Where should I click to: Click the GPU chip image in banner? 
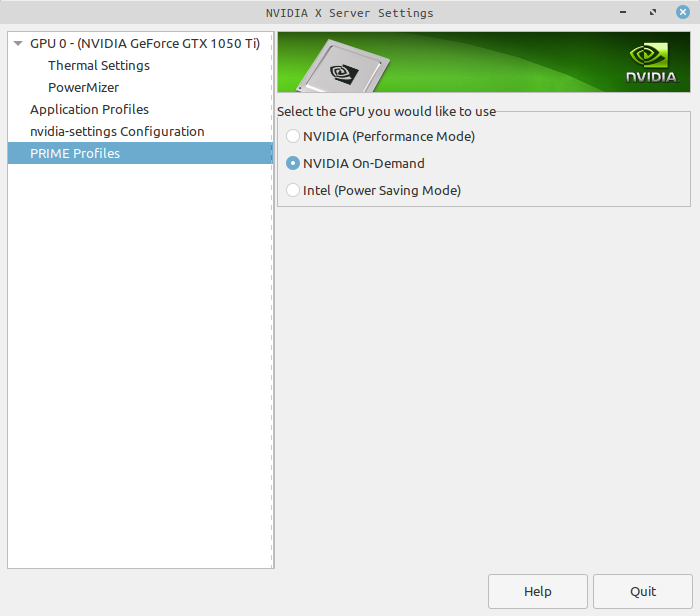[x=343, y=67]
